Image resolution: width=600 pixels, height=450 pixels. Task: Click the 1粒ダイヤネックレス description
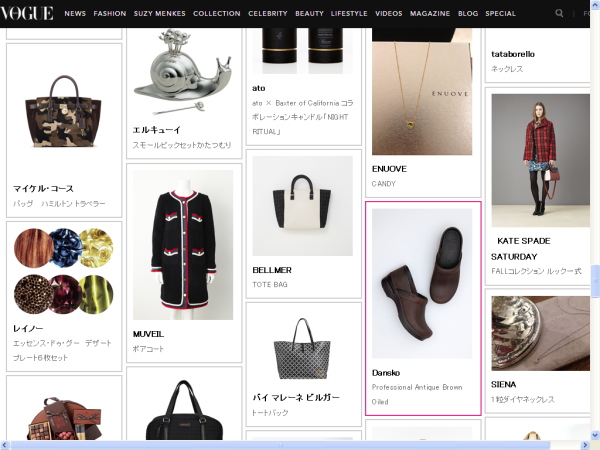pyautogui.click(x=523, y=400)
